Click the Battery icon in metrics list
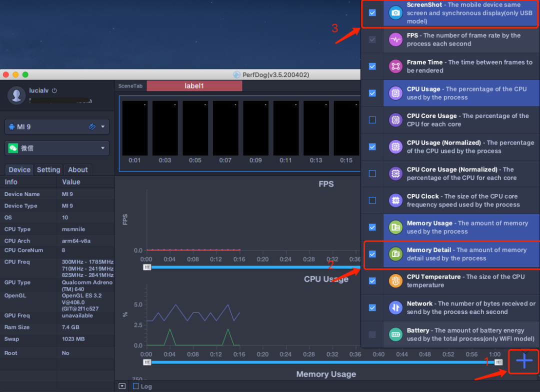 [396, 334]
